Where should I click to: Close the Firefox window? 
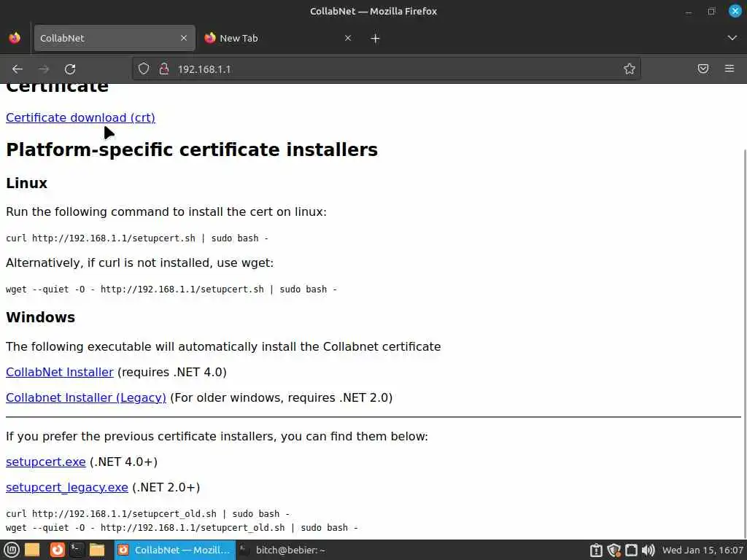click(735, 11)
